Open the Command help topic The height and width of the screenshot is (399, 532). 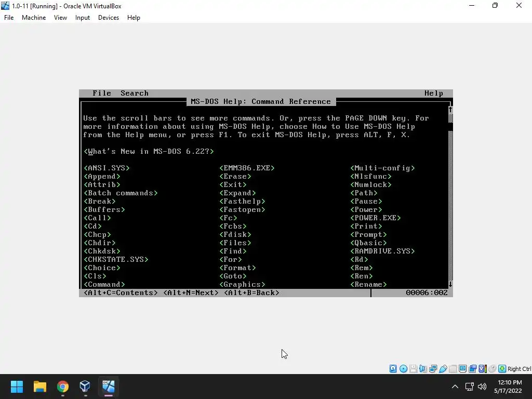[x=104, y=284]
